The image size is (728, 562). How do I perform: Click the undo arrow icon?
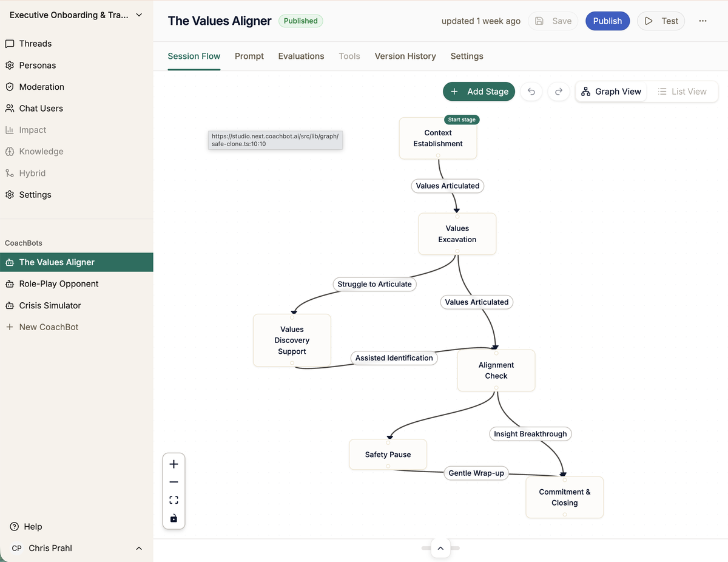tap(531, 92)
